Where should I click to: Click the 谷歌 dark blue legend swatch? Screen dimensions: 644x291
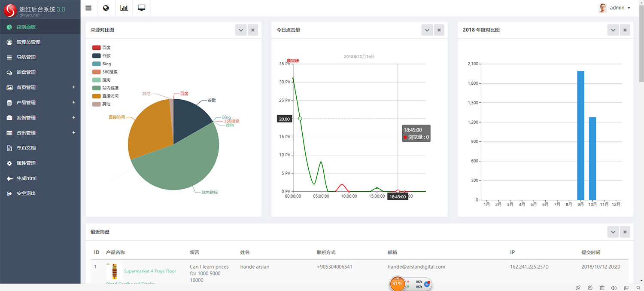tap(97, 56)
